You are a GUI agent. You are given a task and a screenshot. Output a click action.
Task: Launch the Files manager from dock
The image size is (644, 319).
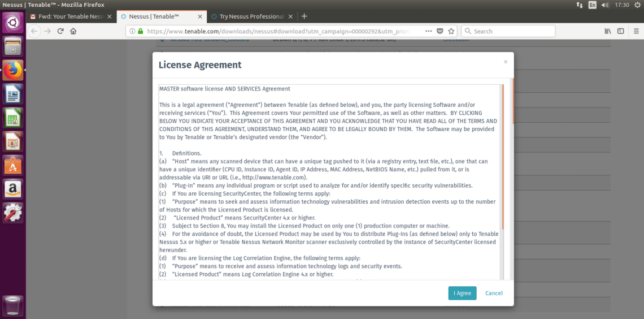[x=13, y=46]
